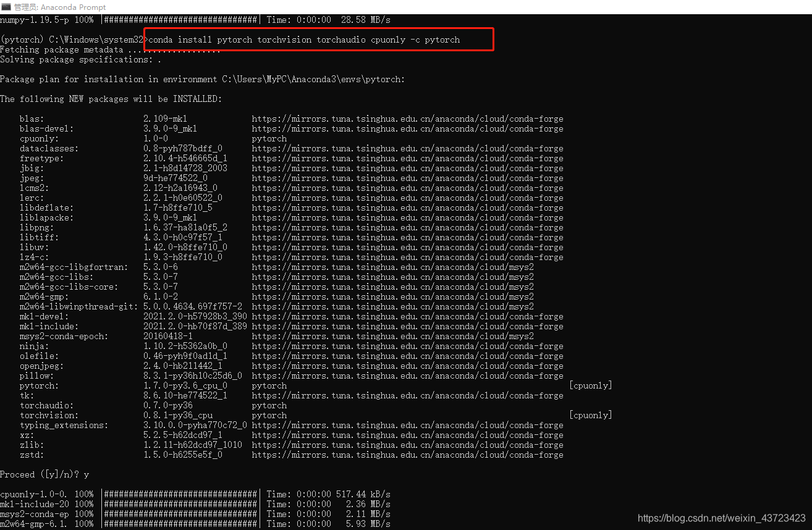Click the 'libuv:' package name
The width and height of the screenshot is (812, 530).
(35, 247)
